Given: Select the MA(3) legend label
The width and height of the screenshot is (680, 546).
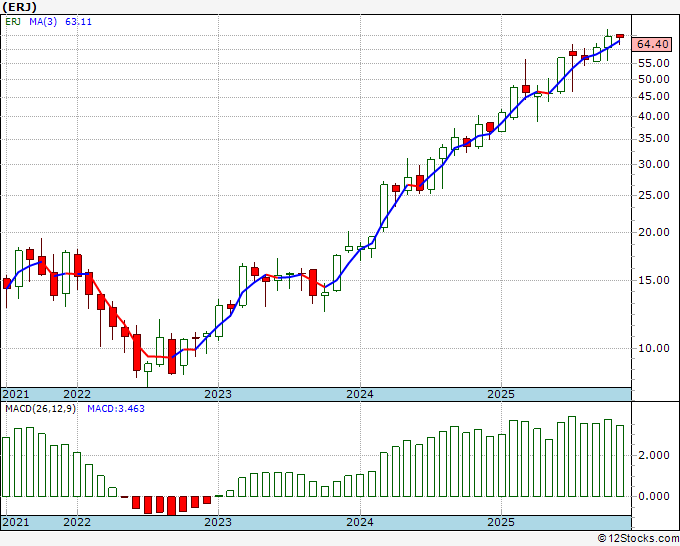Looking at the screenshot, I should [43, 22].
